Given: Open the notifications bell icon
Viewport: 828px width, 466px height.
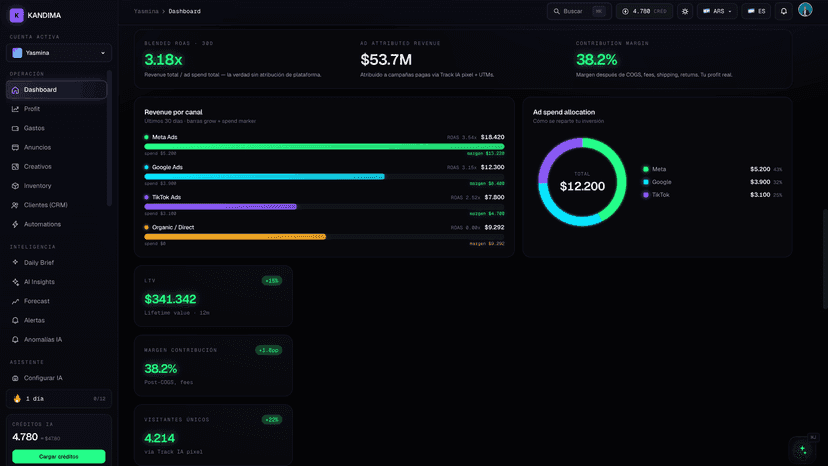Looking at the screenshot, I should tap(784, 11).
